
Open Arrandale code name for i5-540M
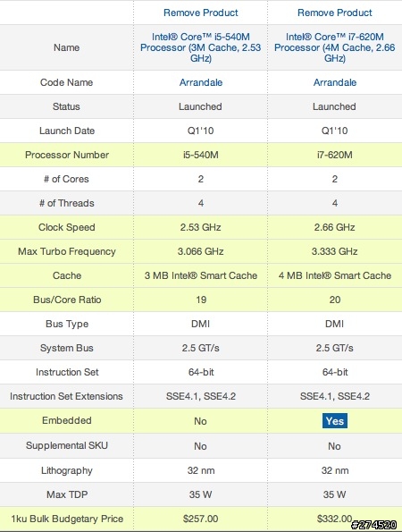click(x=201, y=82)
